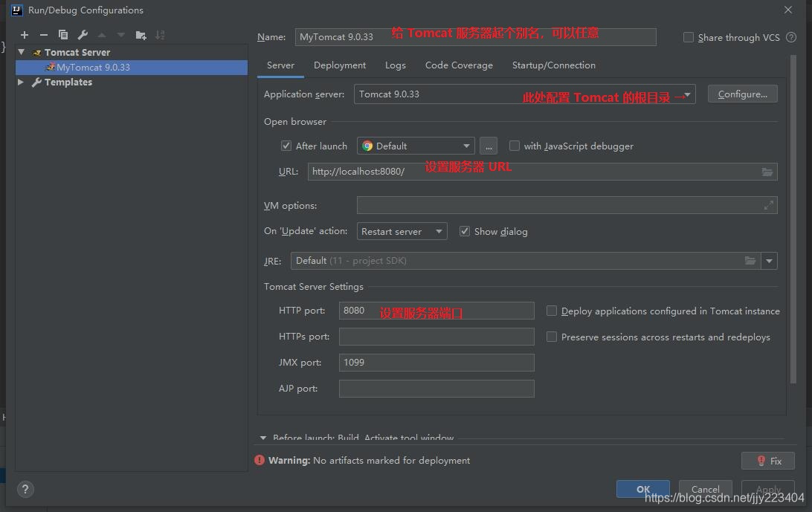Click the Configure... button

[x=743, y=94]
